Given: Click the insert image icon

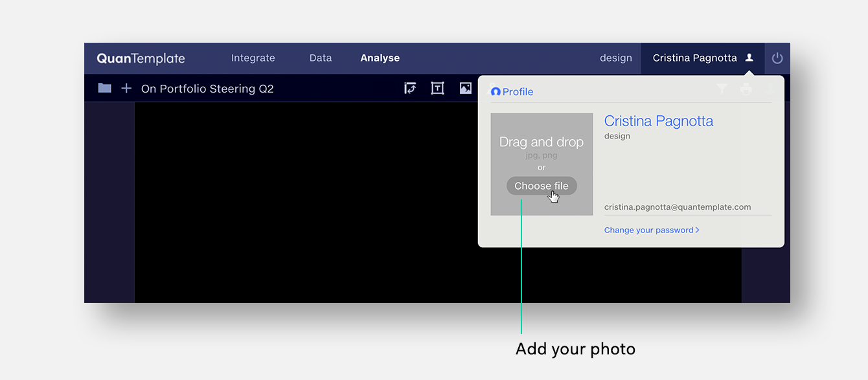Looking at the screenshot, I should [465, 88].
